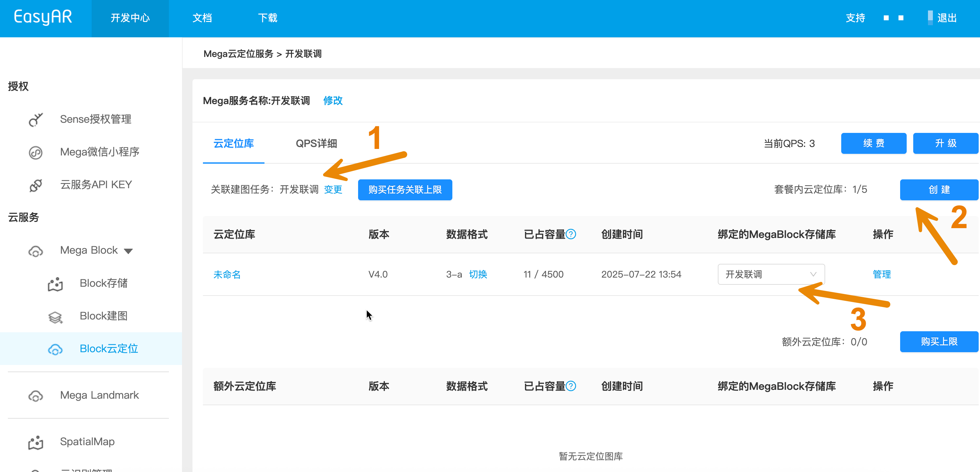Open the 文档 top menu
The height and width of the screenshot is (472, 980).
202,18
